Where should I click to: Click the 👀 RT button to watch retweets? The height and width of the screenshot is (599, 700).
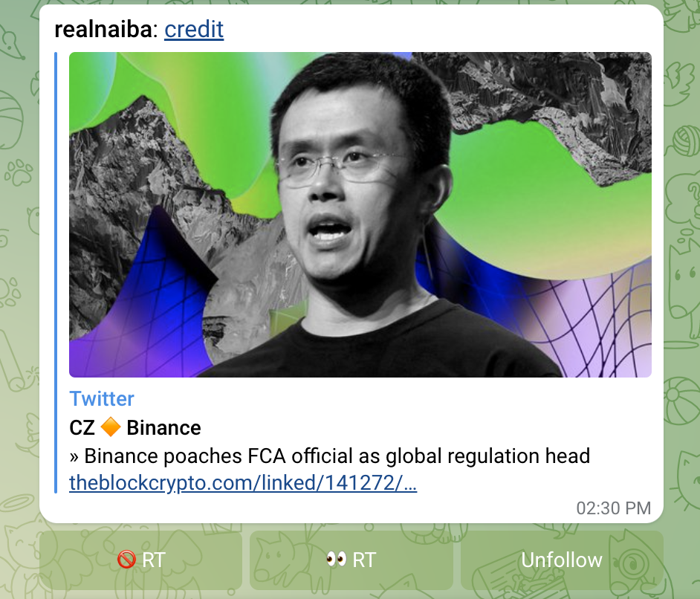coord(351,560)
